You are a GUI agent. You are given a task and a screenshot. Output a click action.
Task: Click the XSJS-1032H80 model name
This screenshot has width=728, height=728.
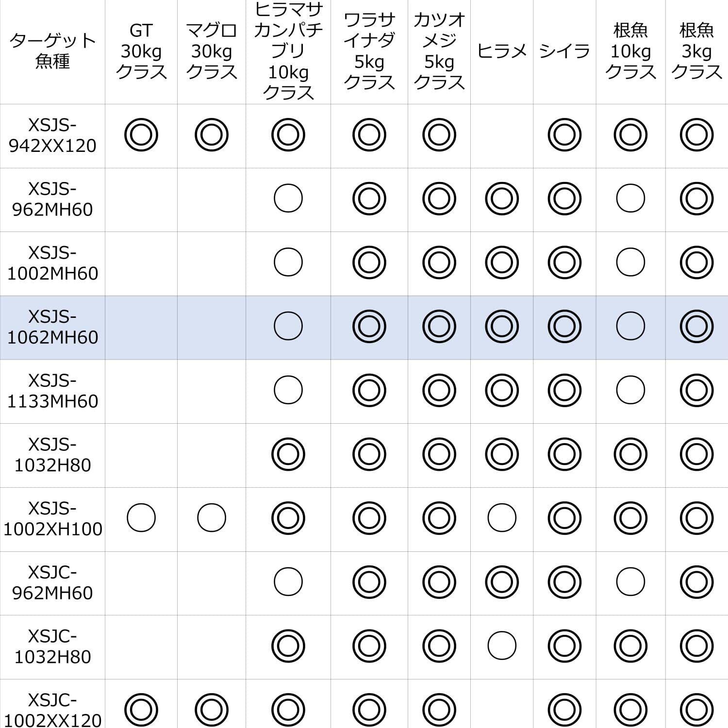pos(52,455)
